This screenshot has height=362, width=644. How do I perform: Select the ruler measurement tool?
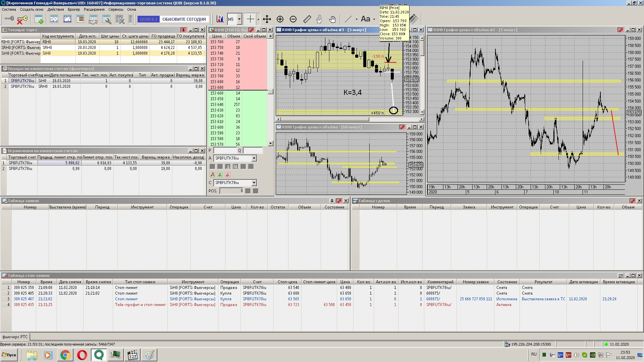[x=307, y=19]
